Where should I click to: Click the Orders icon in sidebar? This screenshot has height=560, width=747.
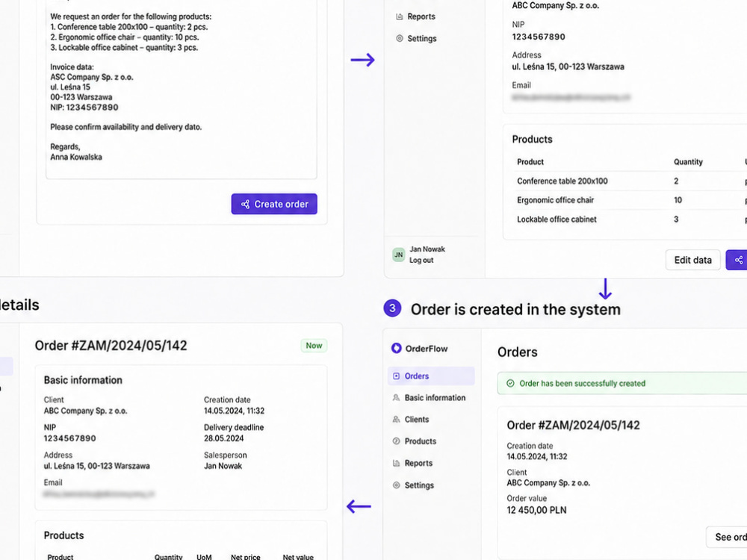point(396,376)
